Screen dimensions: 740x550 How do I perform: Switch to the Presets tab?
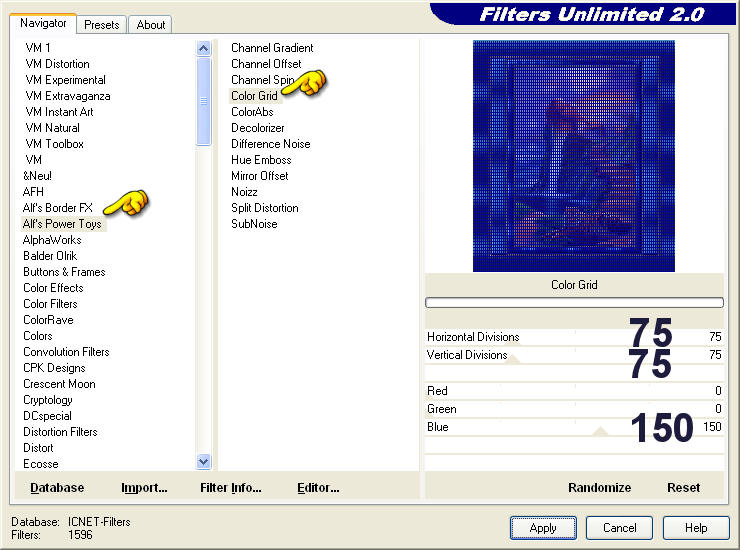(101, 25)
